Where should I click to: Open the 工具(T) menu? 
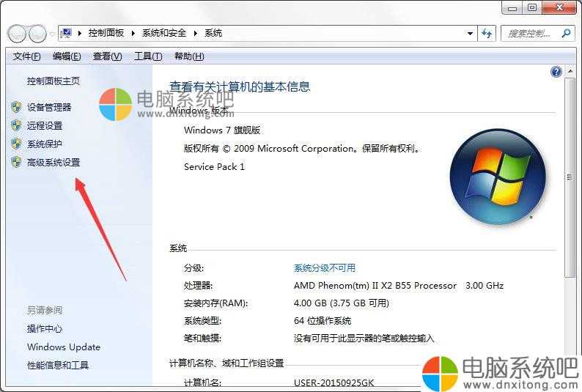(x=148, y=56)
